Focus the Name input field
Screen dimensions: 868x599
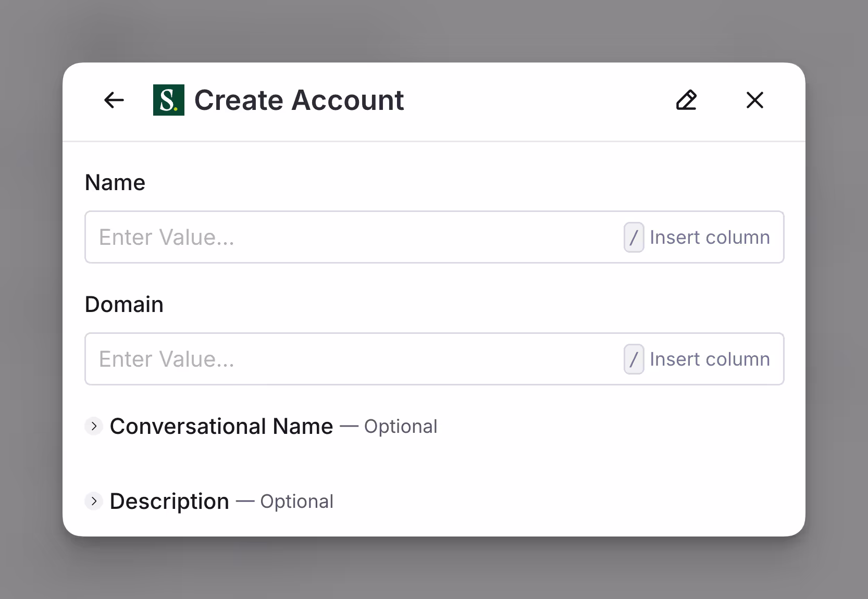(435, 237)
